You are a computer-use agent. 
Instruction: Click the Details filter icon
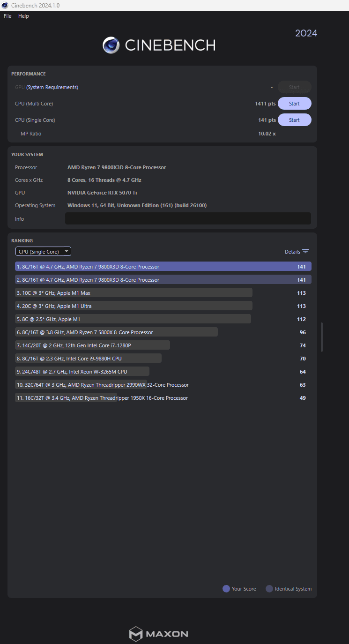pyautogui.click(x=305, y=252)
